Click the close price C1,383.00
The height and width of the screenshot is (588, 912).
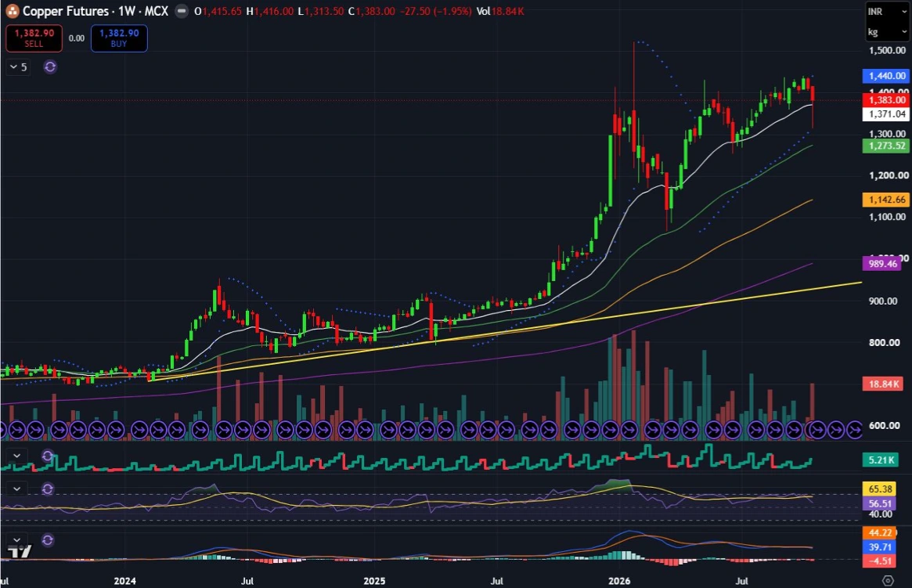372,11
